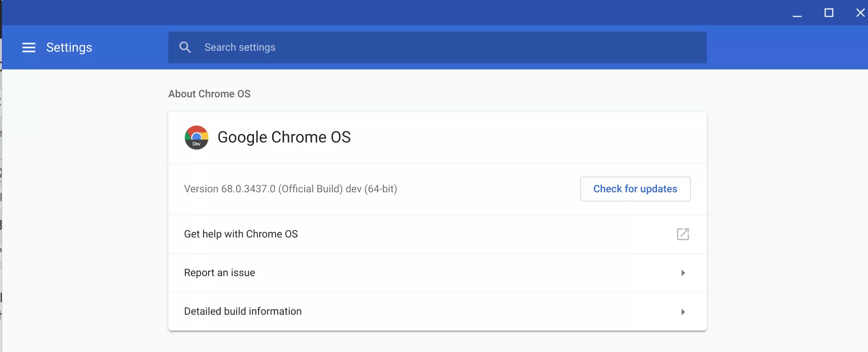868x352 pixels.
Task: Click the Version 68.0.3437.0 text
Action: (x=290, y=189)
